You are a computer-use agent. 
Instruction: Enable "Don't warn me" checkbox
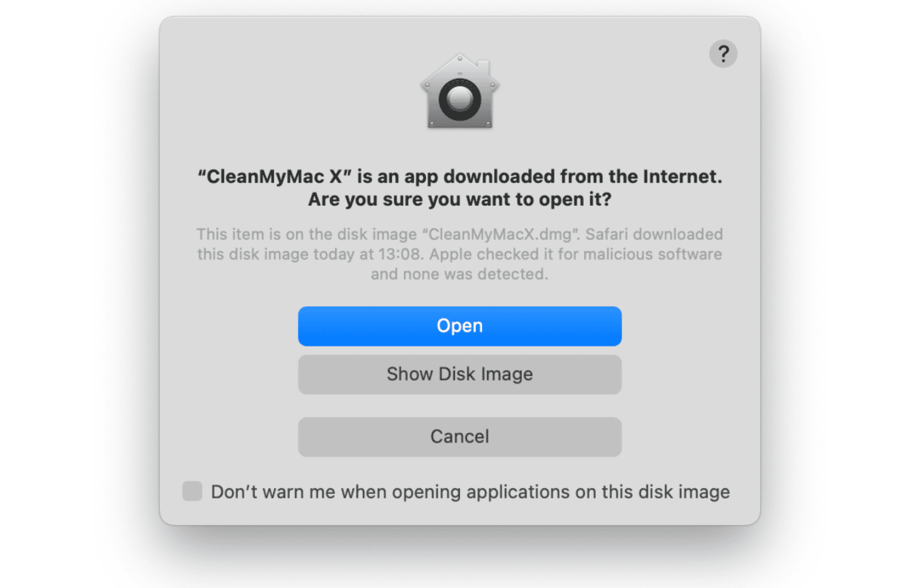pos(192,491)
